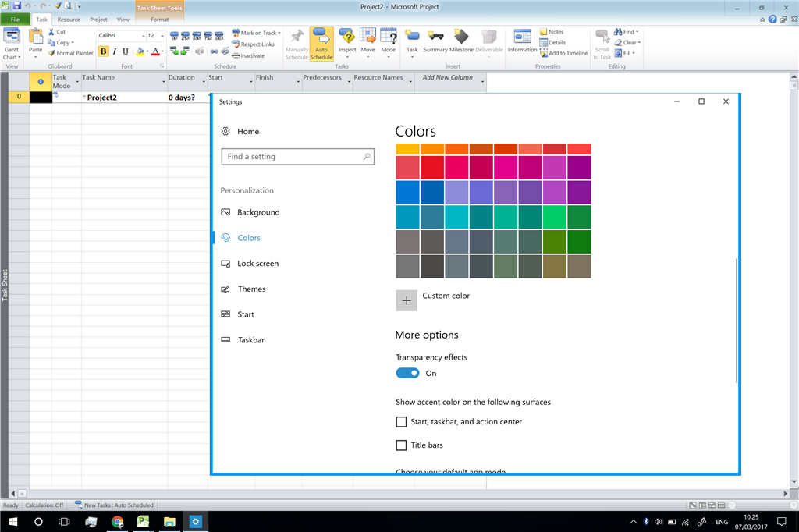799x532 pixels.
Task: Switch to the Resource ribbon tab
Action: (69, 20)
